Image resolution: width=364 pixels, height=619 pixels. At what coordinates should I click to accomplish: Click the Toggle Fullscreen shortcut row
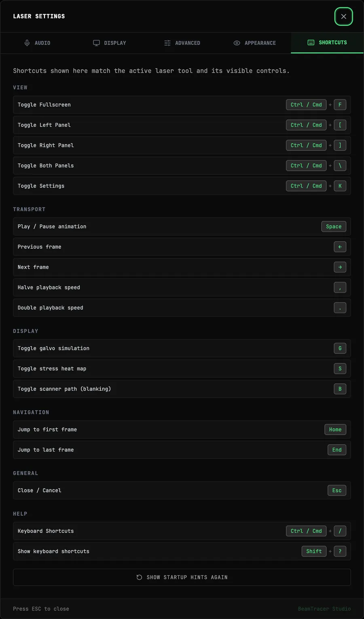[x=182, y=105]
